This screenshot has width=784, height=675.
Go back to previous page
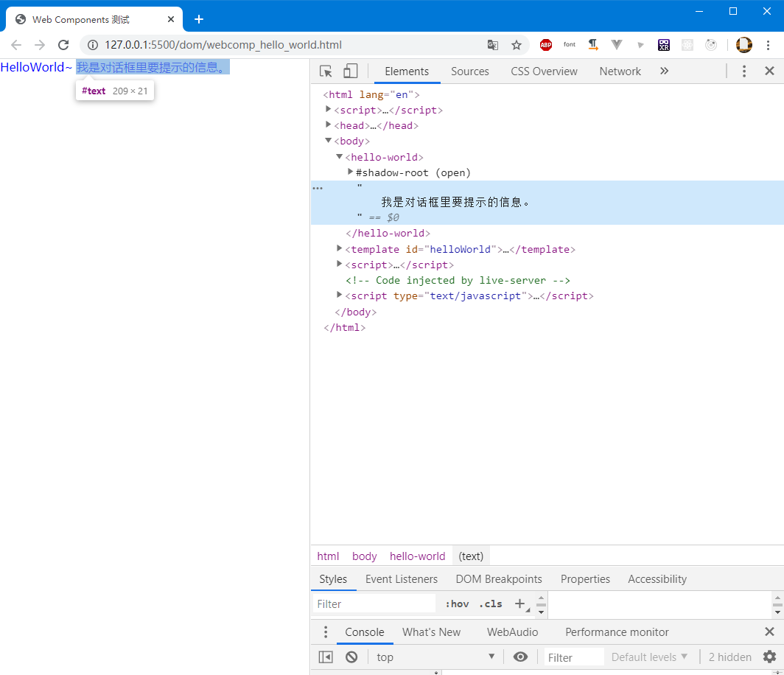16,45
